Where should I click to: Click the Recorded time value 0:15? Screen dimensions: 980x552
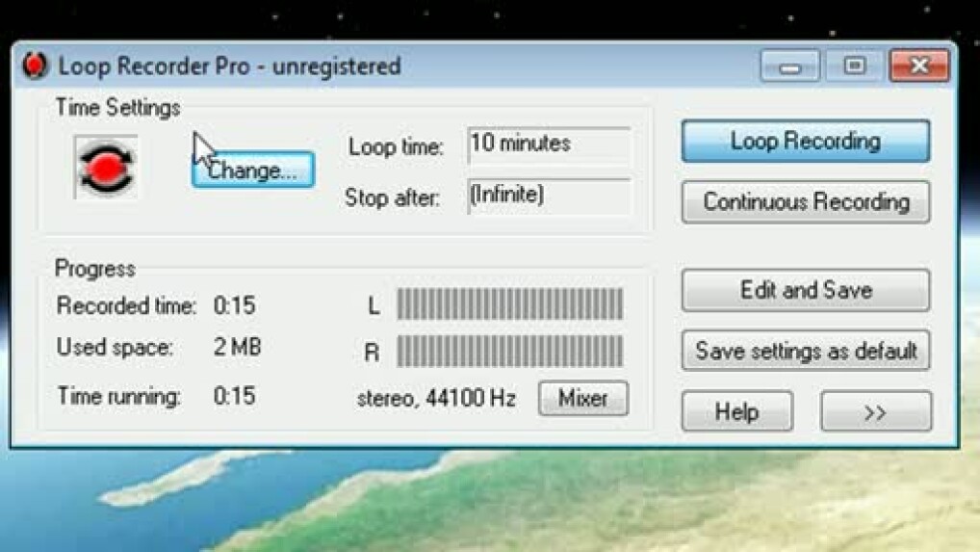pos(234,305)
